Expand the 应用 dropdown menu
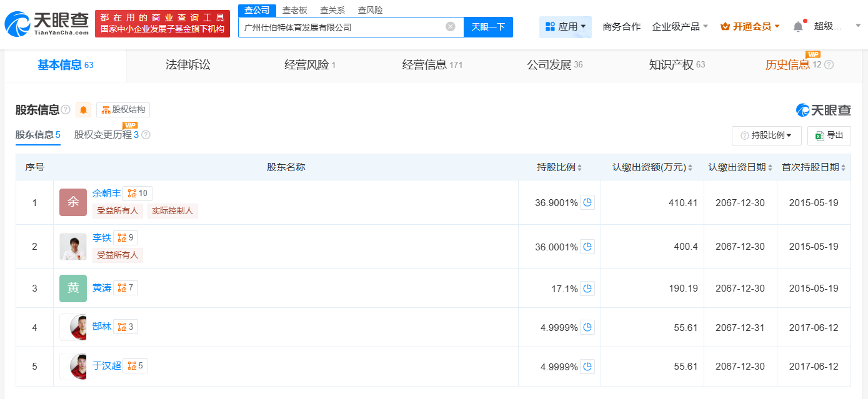 point(565,27)
